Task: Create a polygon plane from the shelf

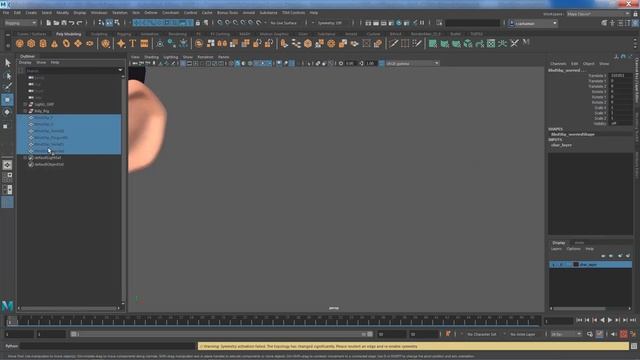Action: click(78, 43)
